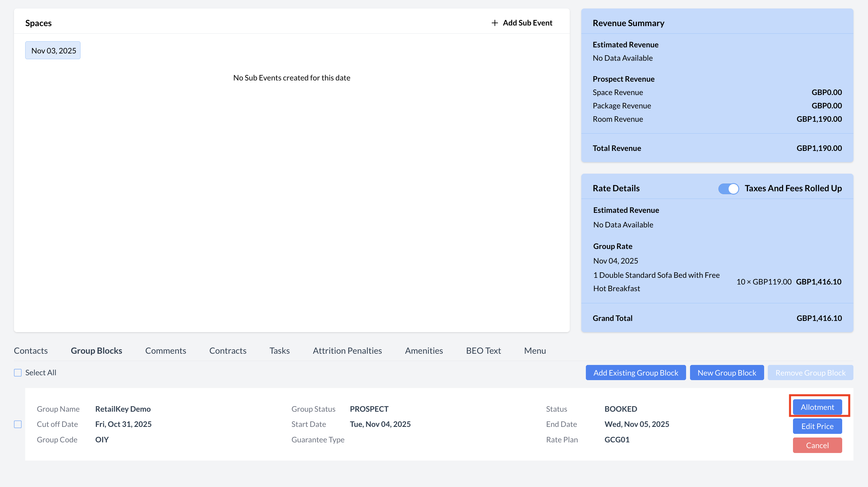Tick the RetailKey Demo group block checkbox

tap(18, 424)
